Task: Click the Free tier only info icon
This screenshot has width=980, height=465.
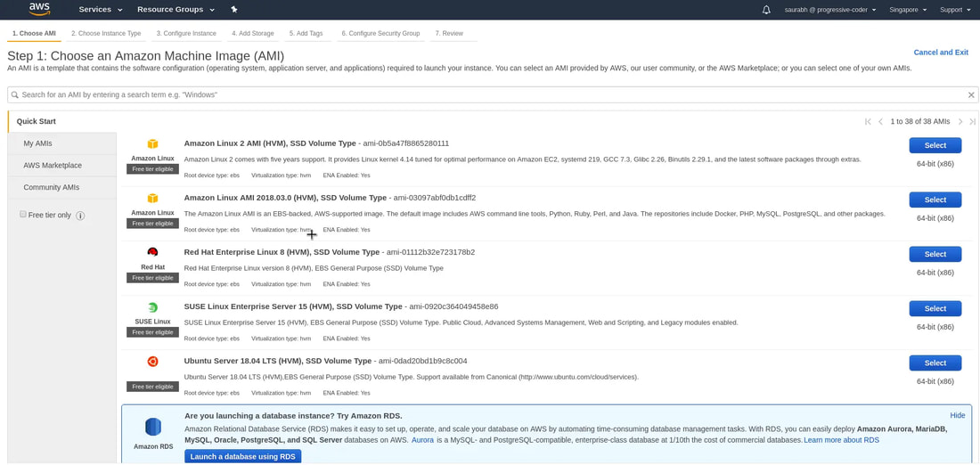Action: [80, 216]
